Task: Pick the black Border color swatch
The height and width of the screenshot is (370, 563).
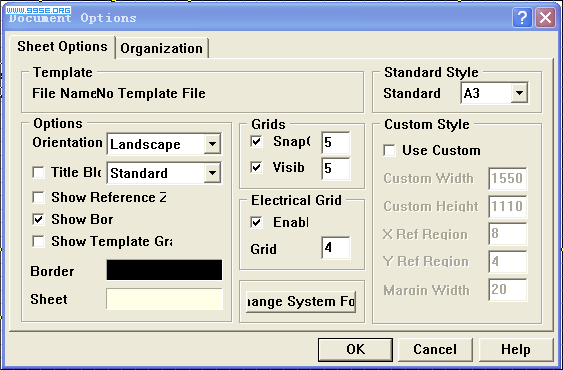Action: [164, 270]
